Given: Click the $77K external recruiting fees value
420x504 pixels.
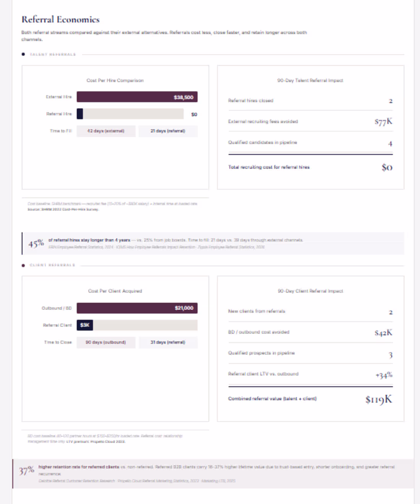Looking at the screenshot, I should 383,121.
